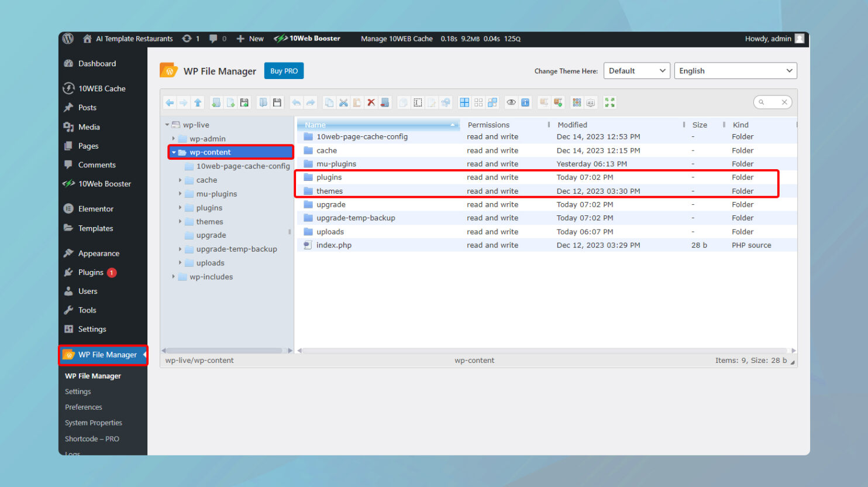Screen dimensions: 868x487
Task: Cut files using the scissors icon
Action: coord(343,102)
